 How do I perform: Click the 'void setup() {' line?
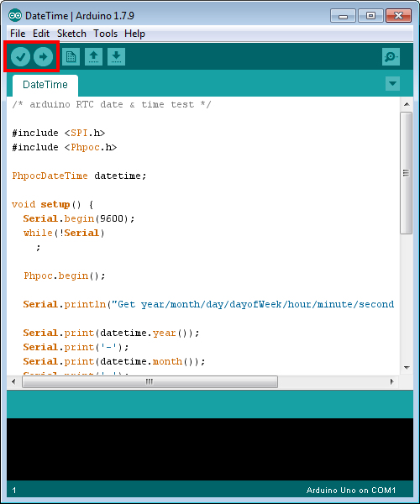(x=53, y=204)
